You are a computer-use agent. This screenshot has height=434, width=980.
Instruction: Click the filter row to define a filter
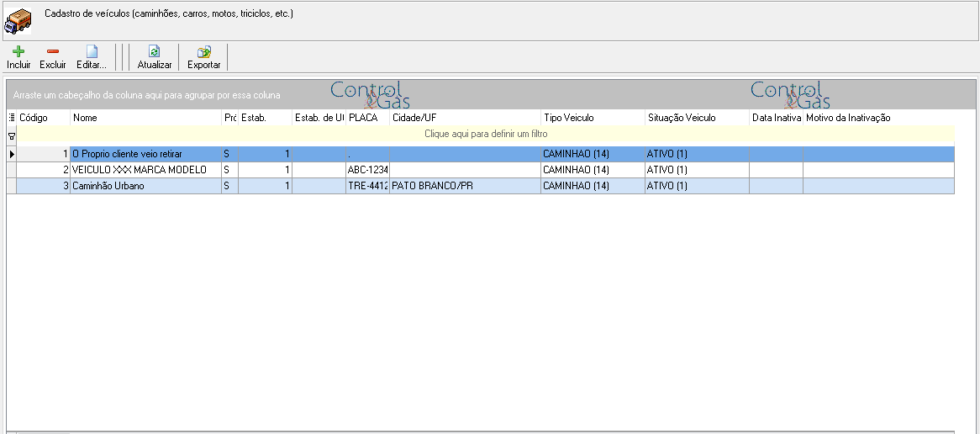tap(486, 134)
